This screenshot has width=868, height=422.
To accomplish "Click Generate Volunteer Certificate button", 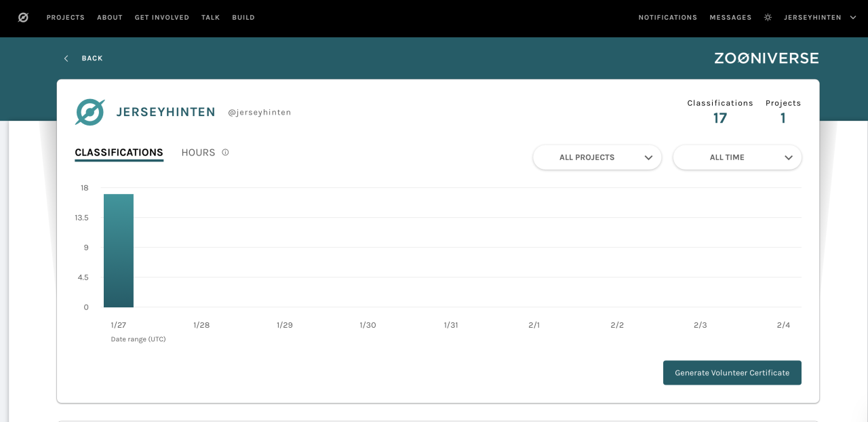I will (732, 372).
